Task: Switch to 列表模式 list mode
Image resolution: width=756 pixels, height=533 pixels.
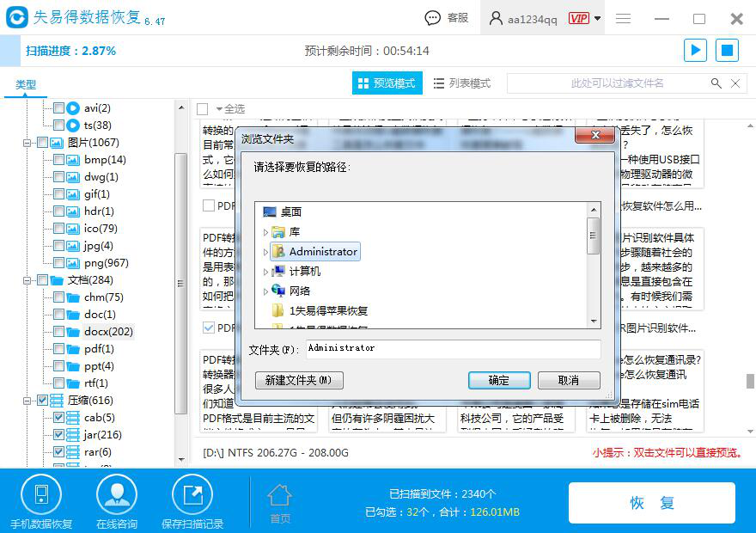Action: [462, 83]
